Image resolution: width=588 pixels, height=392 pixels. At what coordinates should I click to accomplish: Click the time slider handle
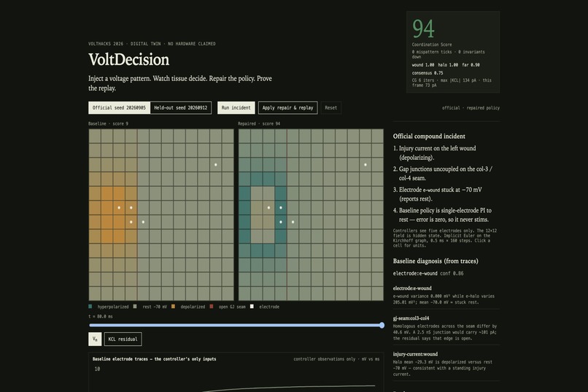[382, 326]
